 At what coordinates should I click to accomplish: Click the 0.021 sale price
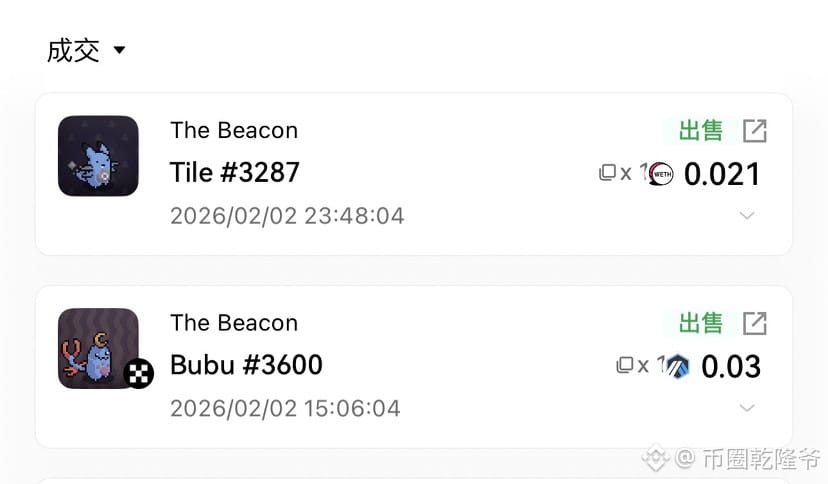[x=722, y=174]
